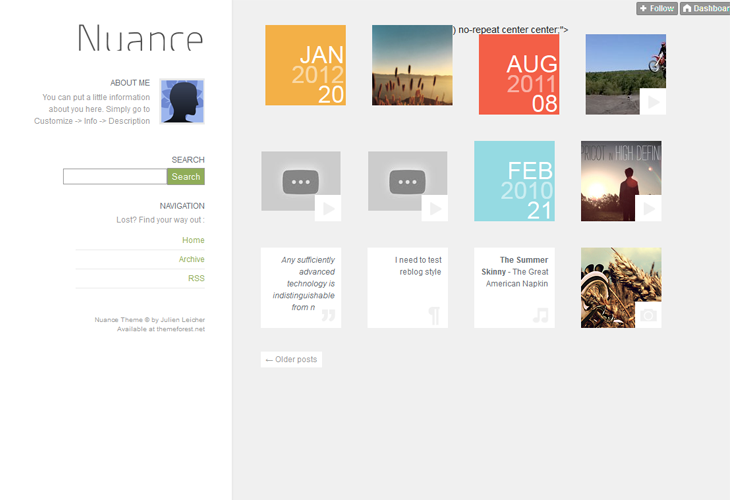Open the orange JAN 2012 20 date tile

(305, 65)
